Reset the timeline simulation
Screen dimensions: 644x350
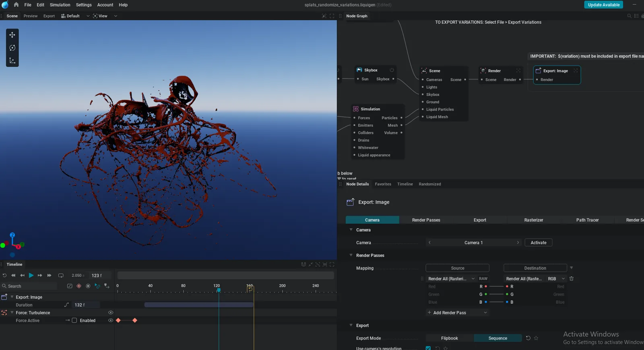(4, 276)
